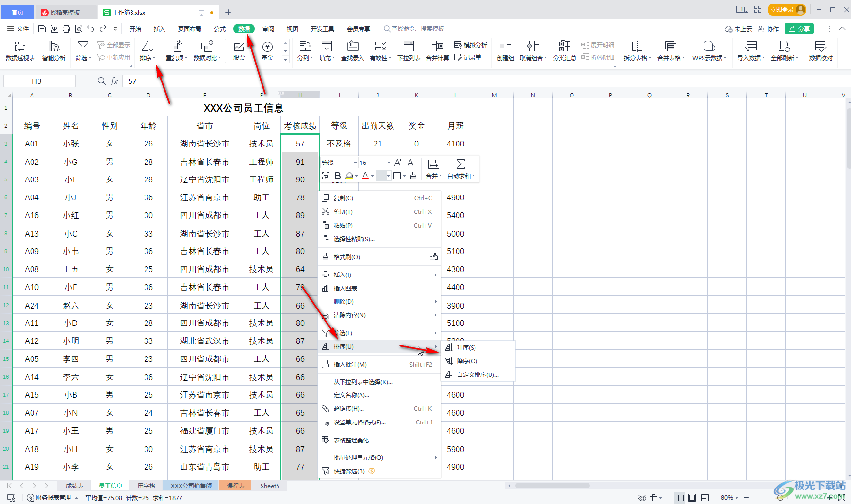851x504 pixels.
Task: Click the Ungroup (取消组合) icon
Action: pos(533,47)
